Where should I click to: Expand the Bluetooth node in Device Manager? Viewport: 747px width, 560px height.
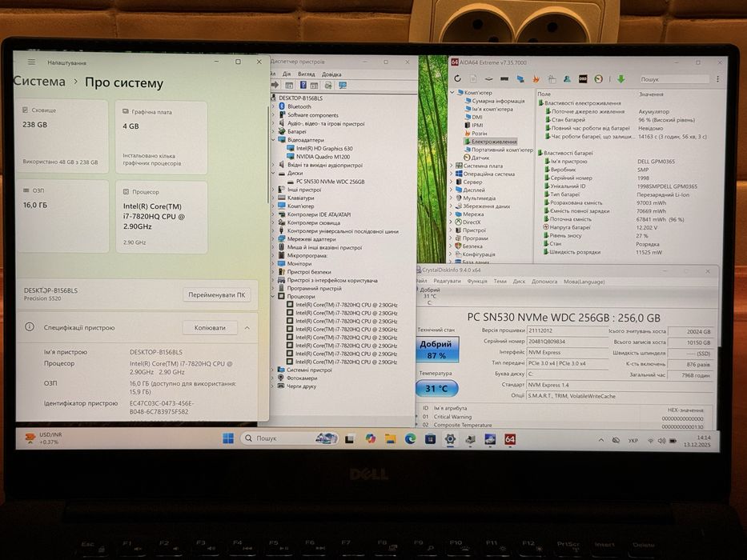tap(274, 106)
